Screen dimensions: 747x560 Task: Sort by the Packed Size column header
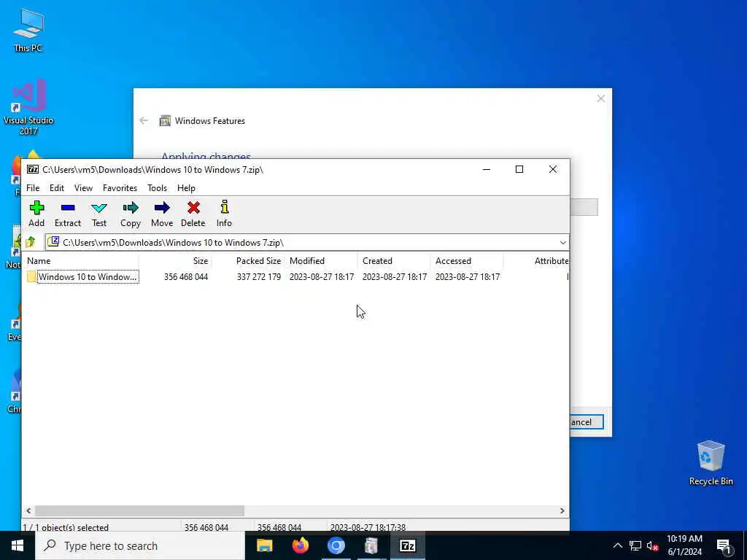point(248,261)
